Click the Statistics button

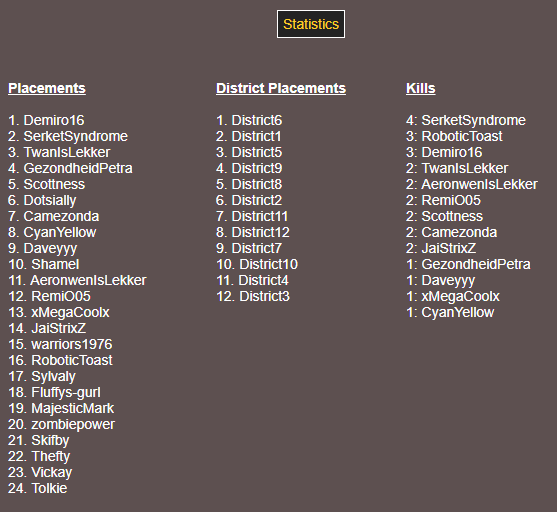pyautogui.click(x=311, y=24)
